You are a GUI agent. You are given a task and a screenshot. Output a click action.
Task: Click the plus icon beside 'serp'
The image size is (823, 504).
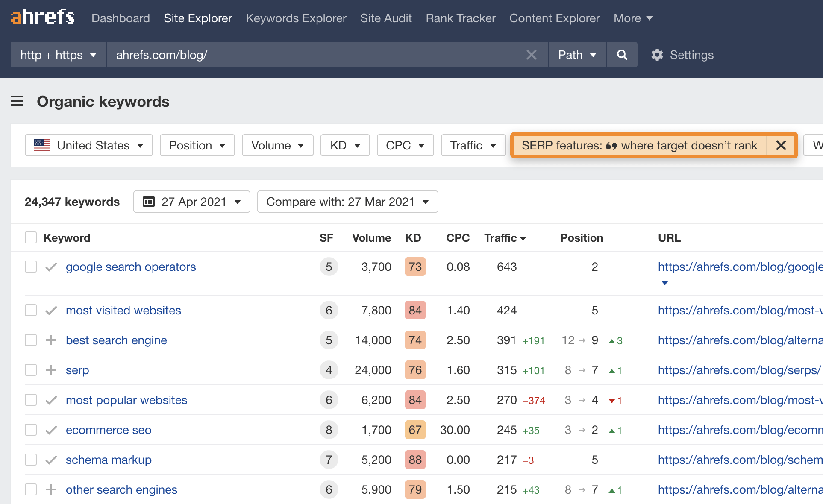51,370
